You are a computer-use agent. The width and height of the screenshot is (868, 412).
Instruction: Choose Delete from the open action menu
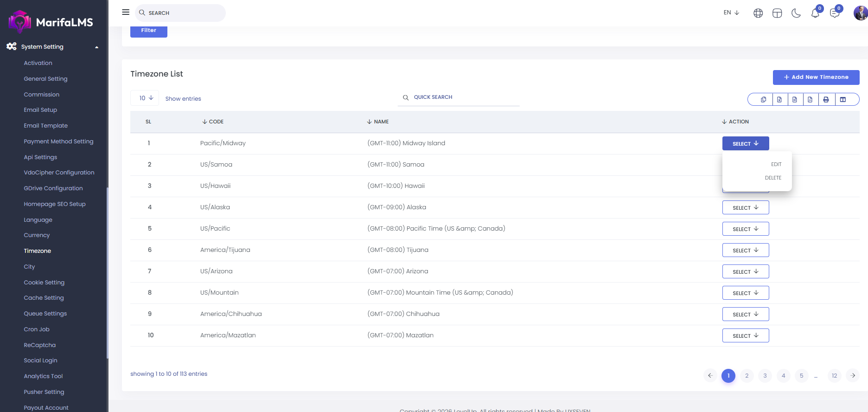[x=773, y=178]
